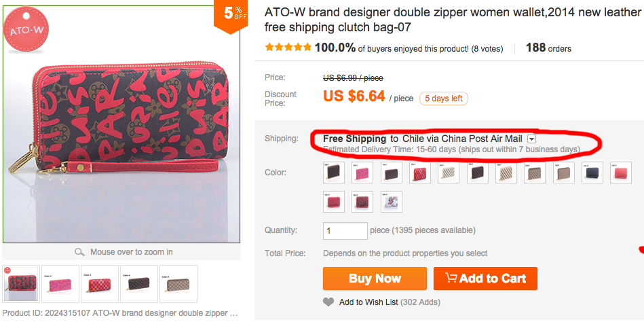Screen dimensions: 644x322
Task: Choose the pink wallet color swatch
Action: (x=362, y=173)
